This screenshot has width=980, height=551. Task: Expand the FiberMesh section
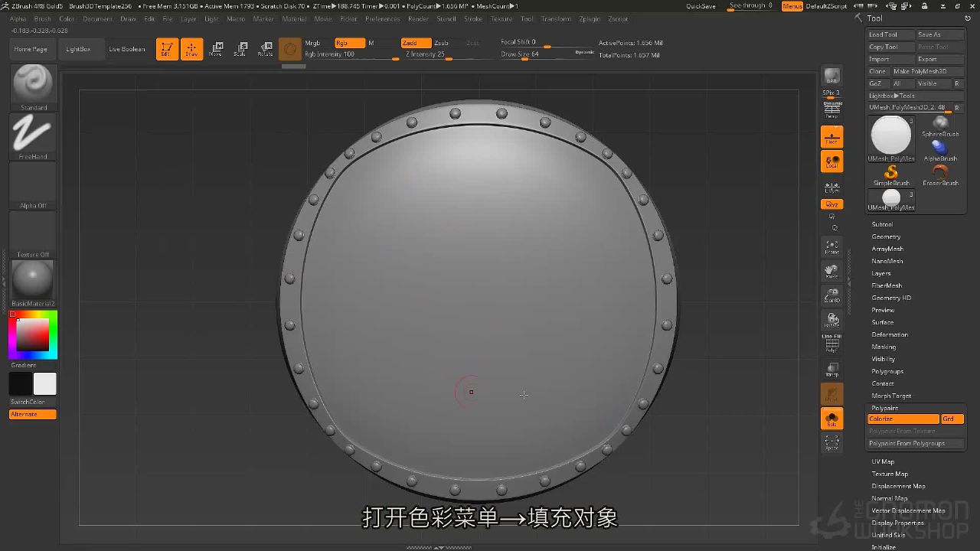click(x=887, y=285)
